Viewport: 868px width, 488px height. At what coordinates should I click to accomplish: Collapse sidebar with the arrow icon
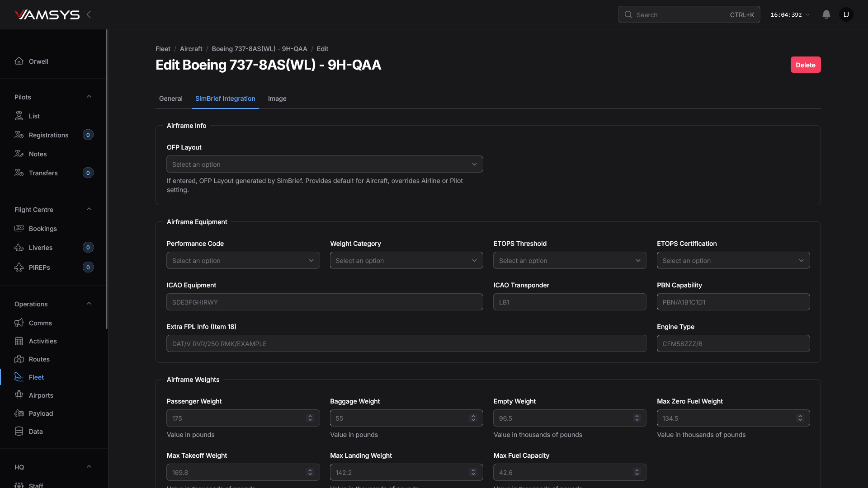tap(89, 14)
